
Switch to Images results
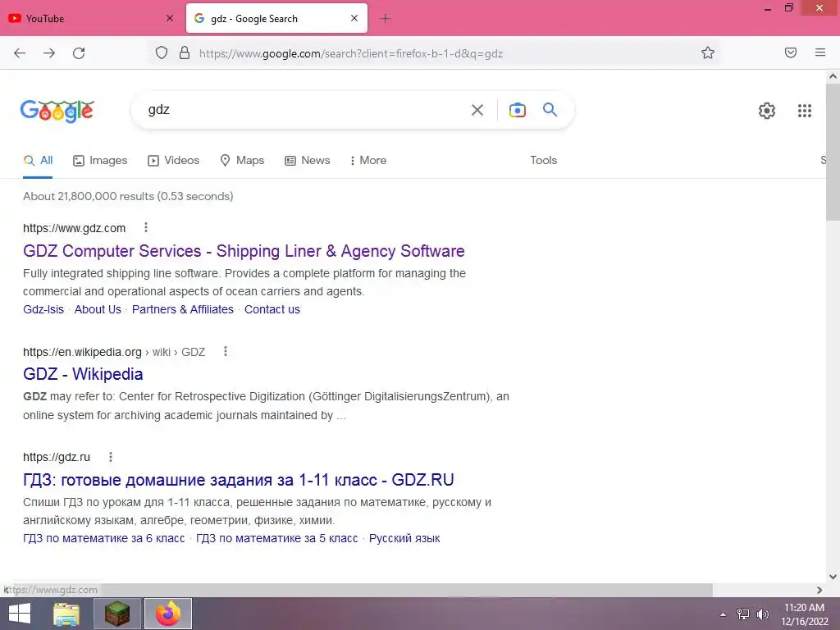(100, 160)
